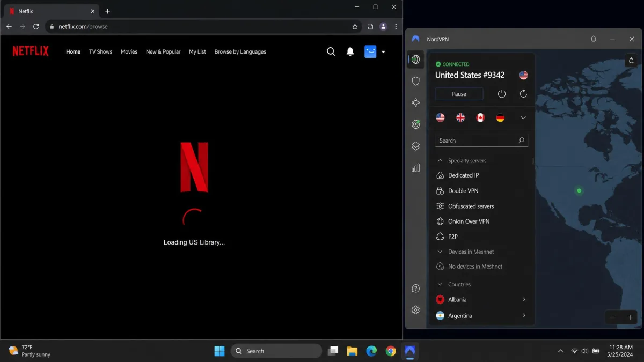The image size is (644, 362).
Task: Go to Netflix Home menu
Action: tap(73, 52)
